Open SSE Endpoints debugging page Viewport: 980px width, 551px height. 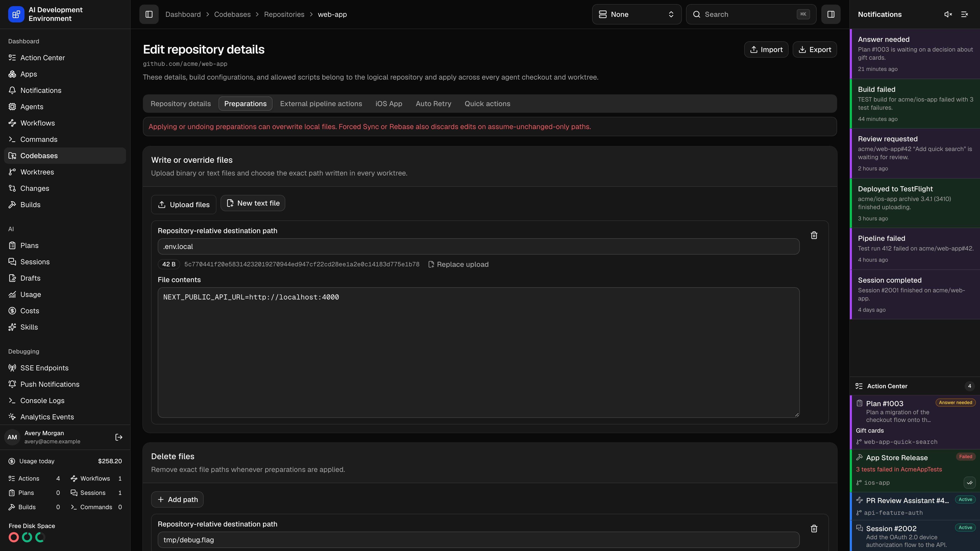point(65,368)
